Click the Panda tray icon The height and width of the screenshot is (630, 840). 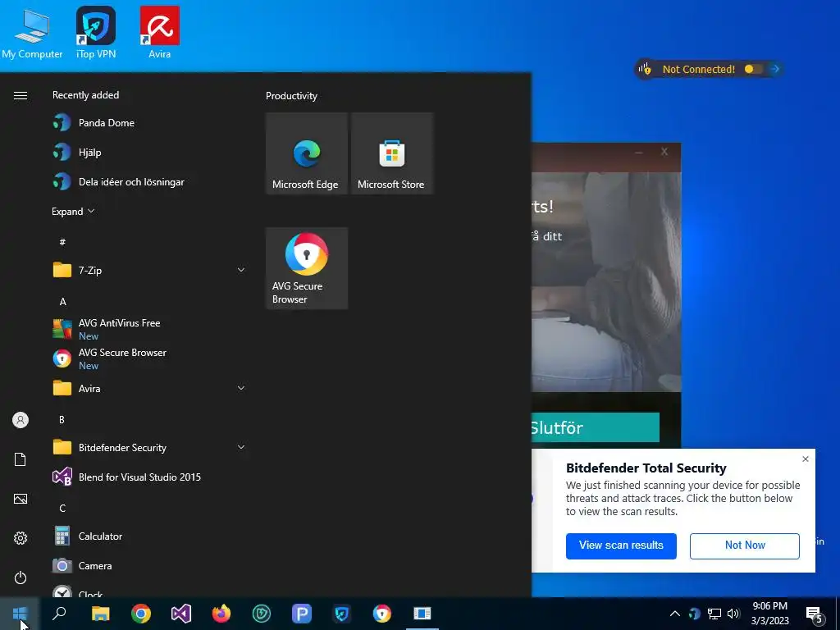coord(694,614)
